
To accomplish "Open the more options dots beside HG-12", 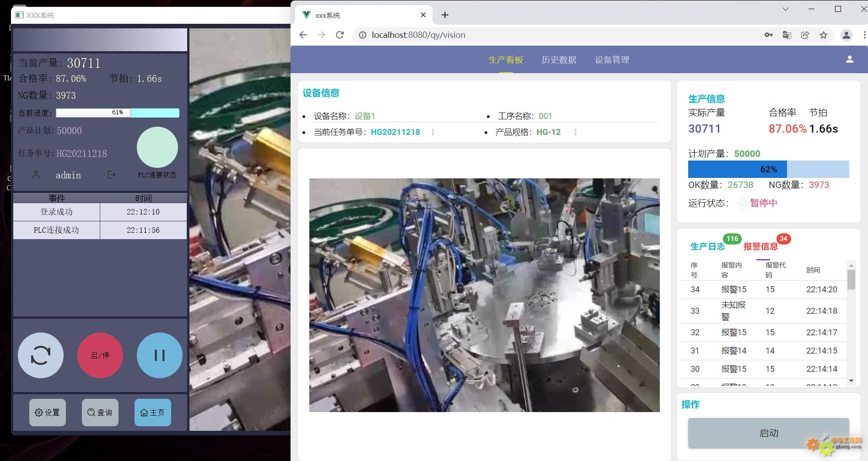I will [576, 132].
